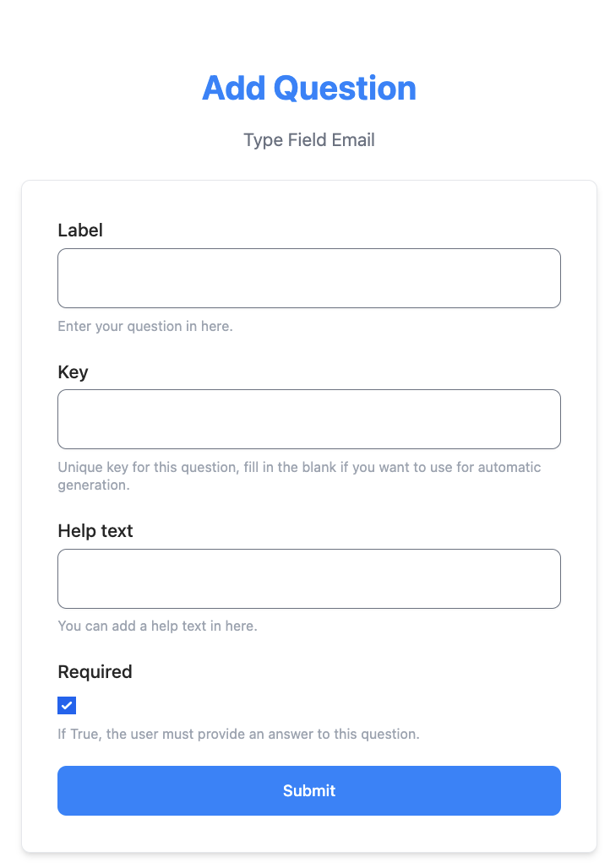The width and height of the screenshot is (610, 868).
Task: Click the Submit button
Action: [x=309, y=790]
